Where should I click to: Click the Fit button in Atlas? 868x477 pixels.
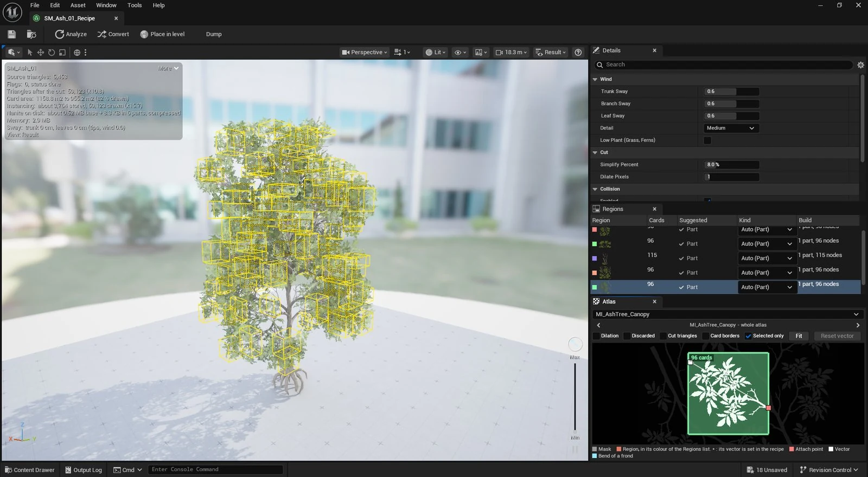pyautogui.click(x=799, y=336)
